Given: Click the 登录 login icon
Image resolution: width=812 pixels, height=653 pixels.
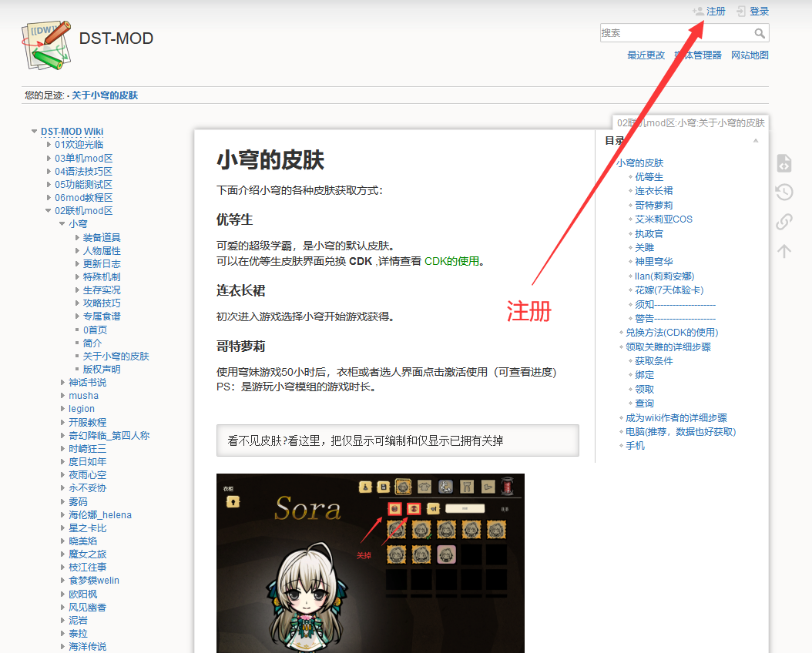Looking at the screenshot, I should [x=741, y=12].
